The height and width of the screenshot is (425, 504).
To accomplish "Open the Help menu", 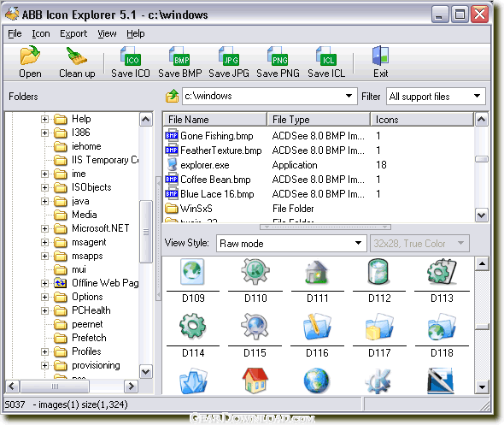I will tap(135, 33).
